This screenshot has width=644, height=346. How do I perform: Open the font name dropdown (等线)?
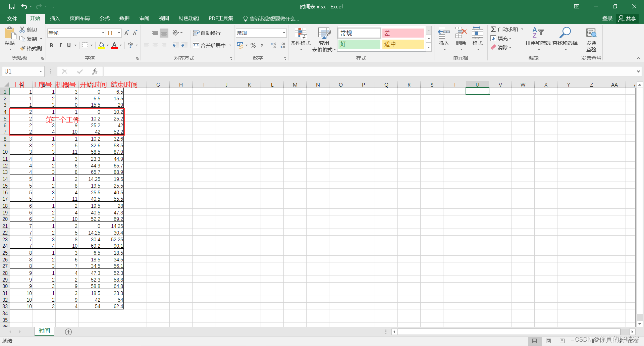(103, 33)
